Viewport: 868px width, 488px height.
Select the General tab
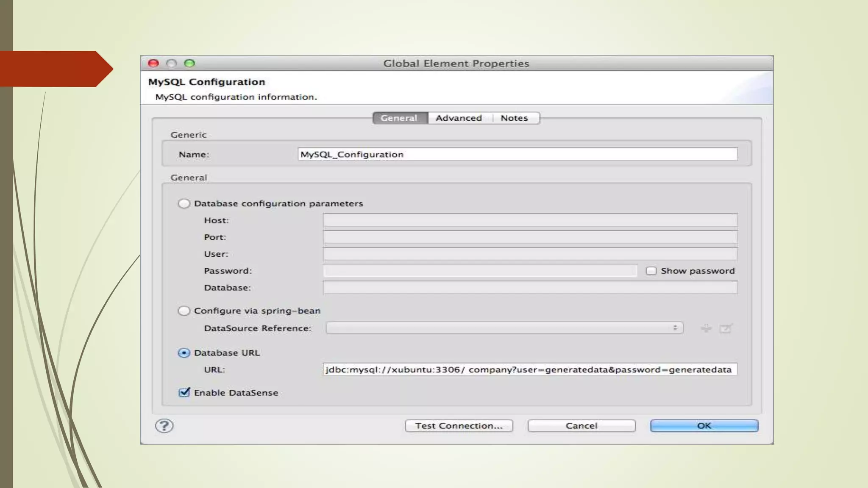click(x=399, y=118)
